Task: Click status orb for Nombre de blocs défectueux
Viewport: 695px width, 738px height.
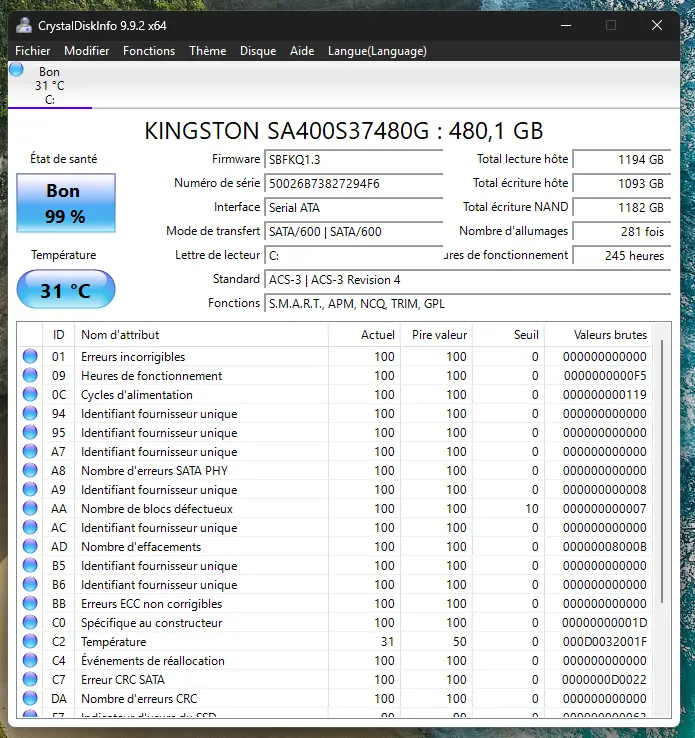Action: point(30,508)
